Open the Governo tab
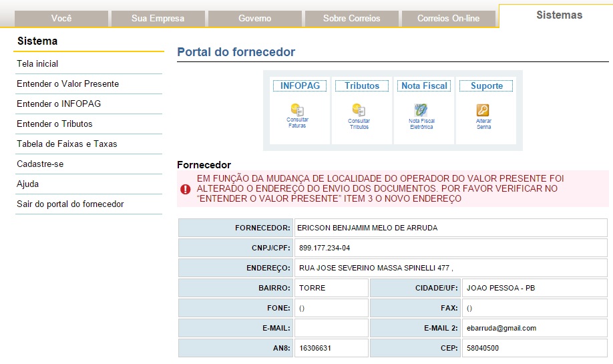 tap(255, 19)
